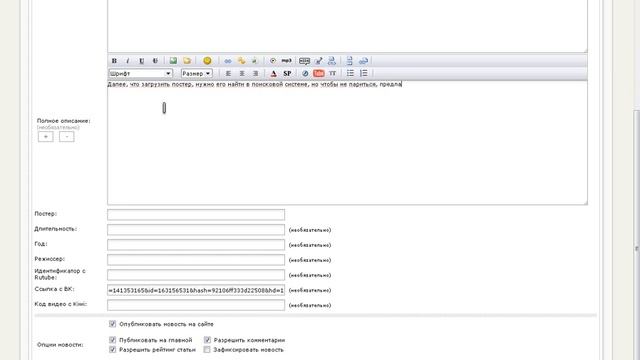Toggle underline formatting in the editor toolbar
The height and width of the screenshot is (360, 640).
[x=142, y=61]
